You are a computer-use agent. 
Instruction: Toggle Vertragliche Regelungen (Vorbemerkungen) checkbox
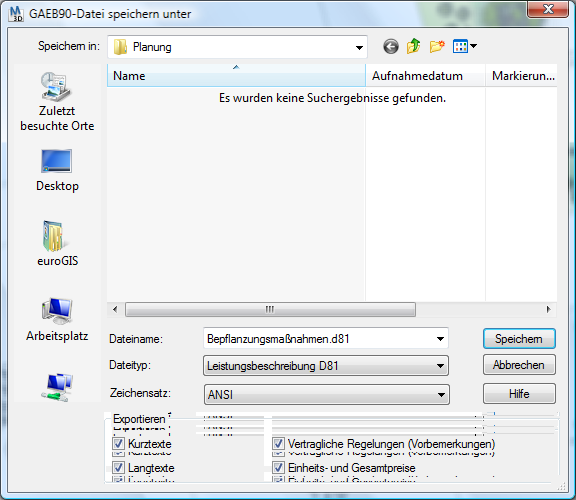click(278, 444)
